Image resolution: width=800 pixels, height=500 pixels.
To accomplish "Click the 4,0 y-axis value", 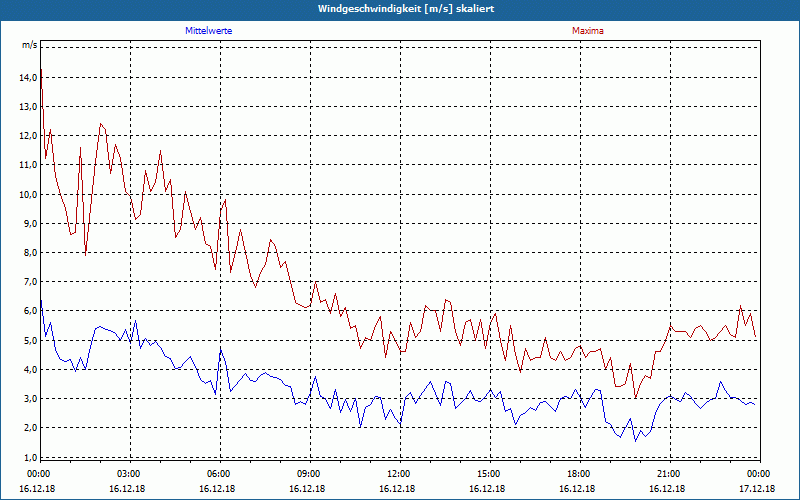I will [31, 369].
